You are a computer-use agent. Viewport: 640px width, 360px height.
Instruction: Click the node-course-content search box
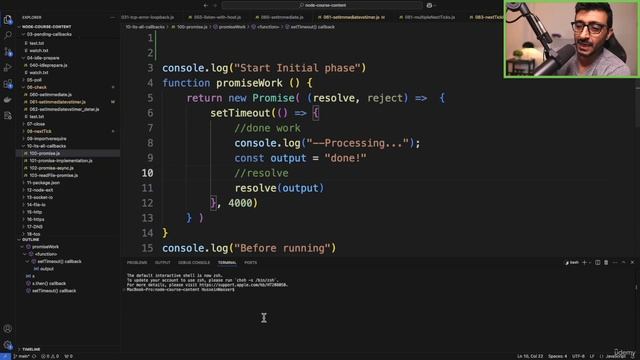point(322,5)
